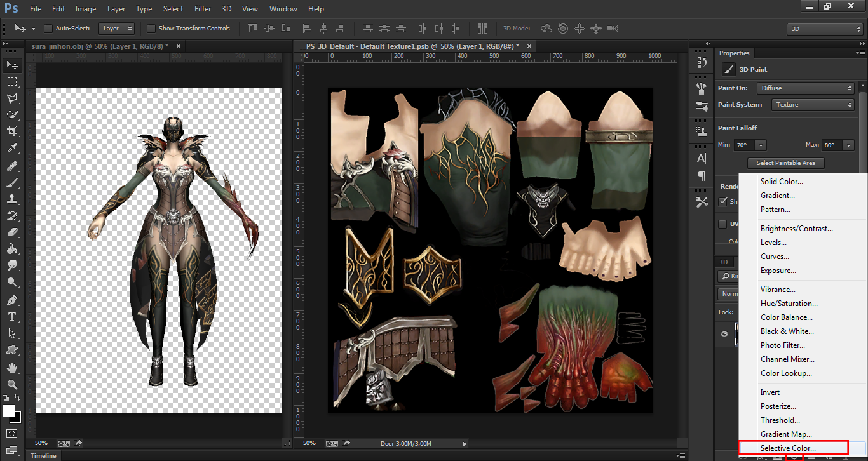The width and height of the screenshot is (868, 461).
Task: Enable Show Transform Controls checkbox
Action: point(151,29)
